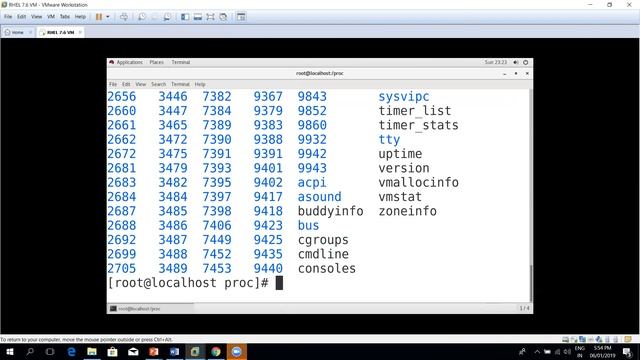Click the cmdline entry
Viewport: 640px width, 360px height.
[323, 254]
